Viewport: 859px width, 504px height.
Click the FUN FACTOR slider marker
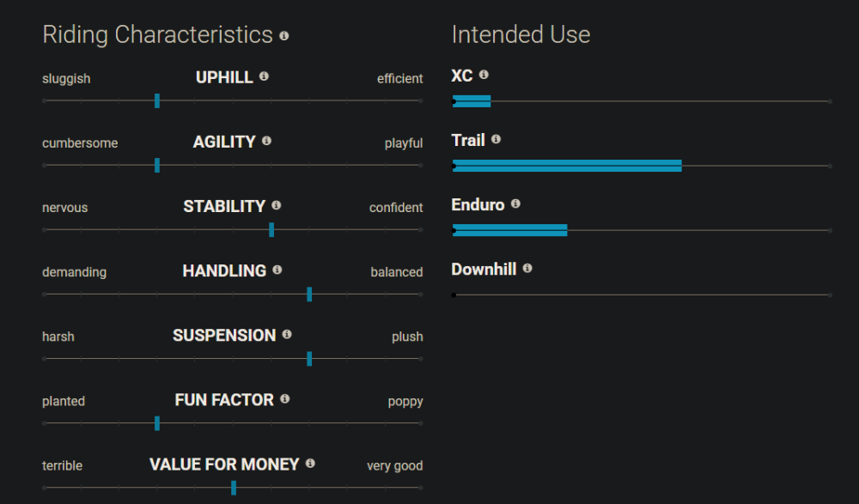[x=157, y=423]
